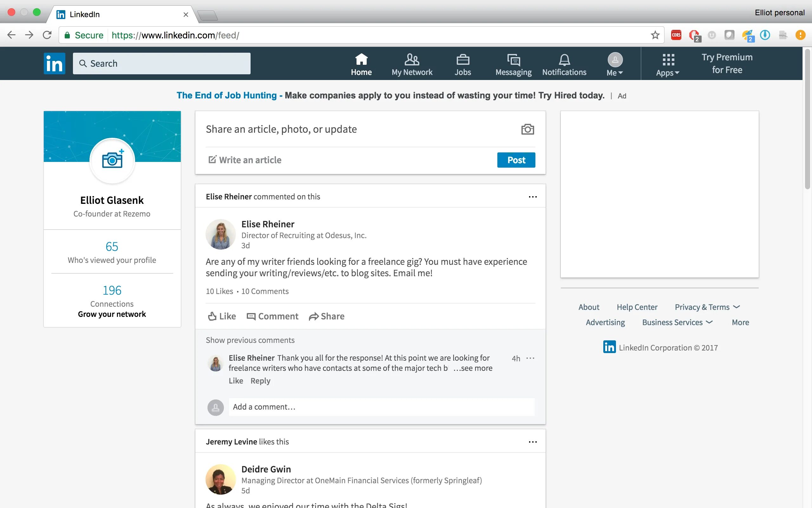Comment on Elise Rheiner's post
812x508 pixels.
pos(272,316)
